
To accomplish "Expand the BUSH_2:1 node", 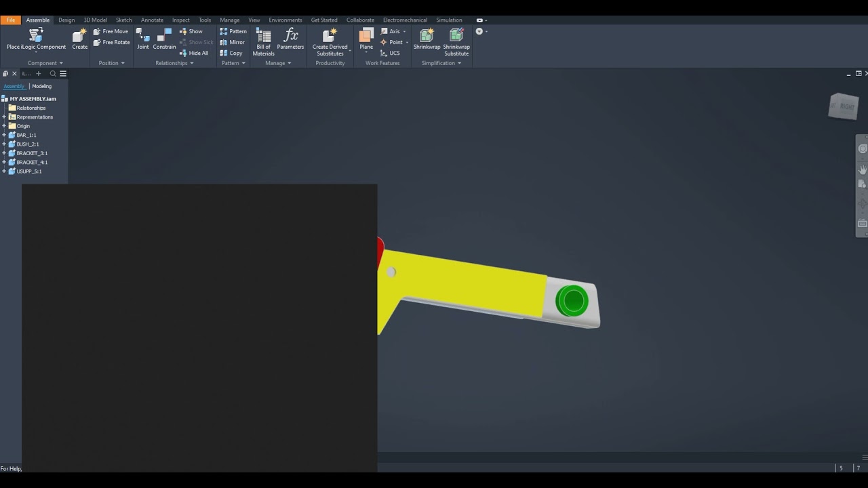I will 4,144.
